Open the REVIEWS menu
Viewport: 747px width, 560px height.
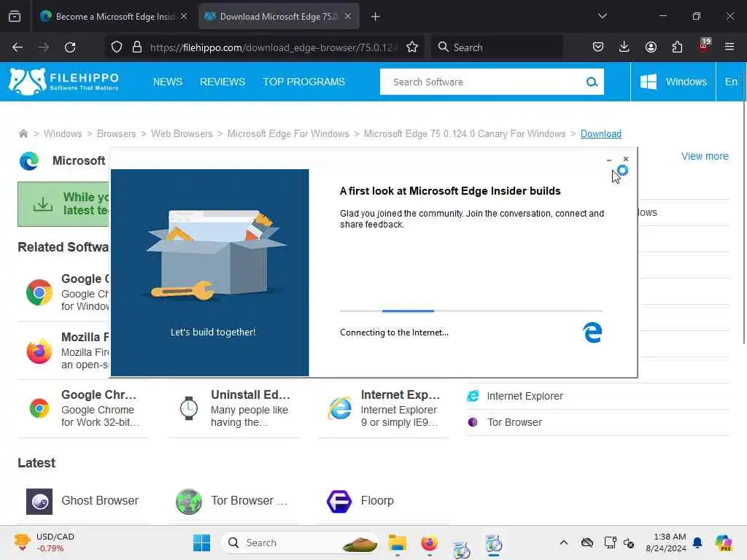pyautogui.click(x=222, y=82)
